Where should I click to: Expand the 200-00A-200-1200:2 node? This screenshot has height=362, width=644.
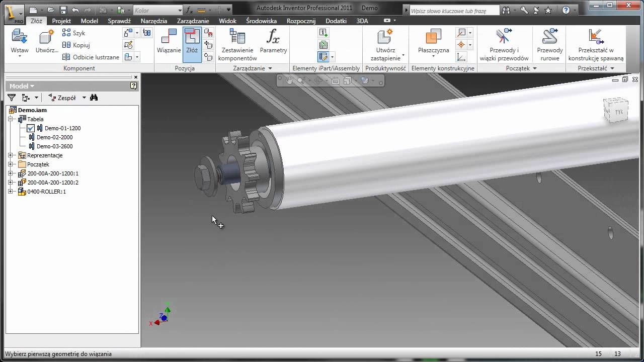click(10, 183)
